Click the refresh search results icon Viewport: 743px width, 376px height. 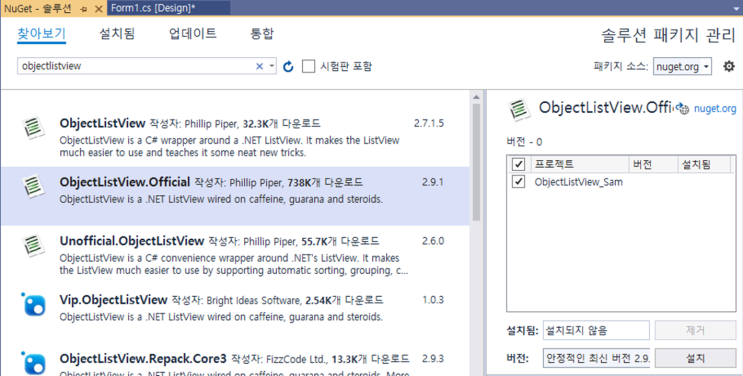point(288,67)
